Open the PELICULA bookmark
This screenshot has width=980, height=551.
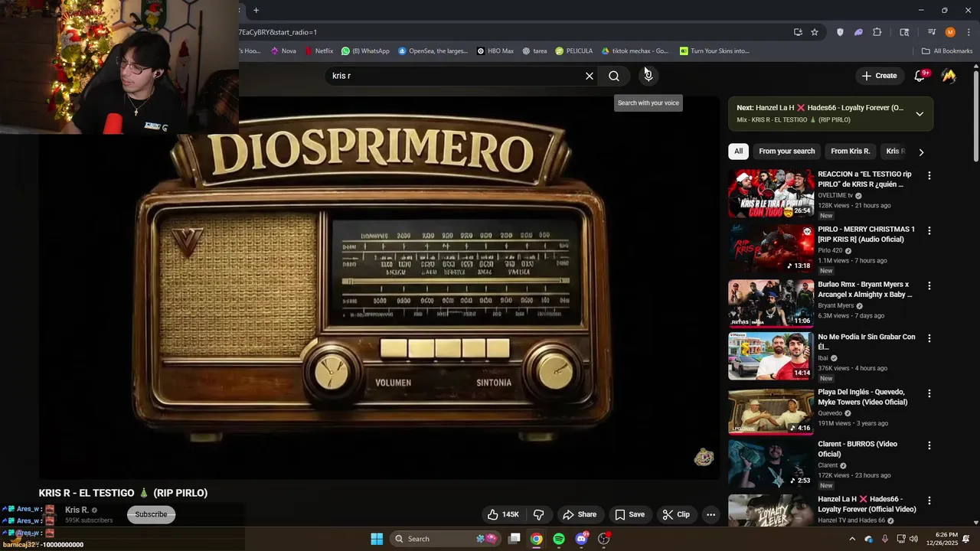[x=573, y=51]
